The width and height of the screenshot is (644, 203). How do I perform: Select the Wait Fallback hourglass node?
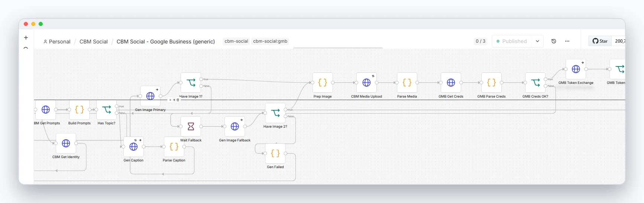[x=191, y=127]
